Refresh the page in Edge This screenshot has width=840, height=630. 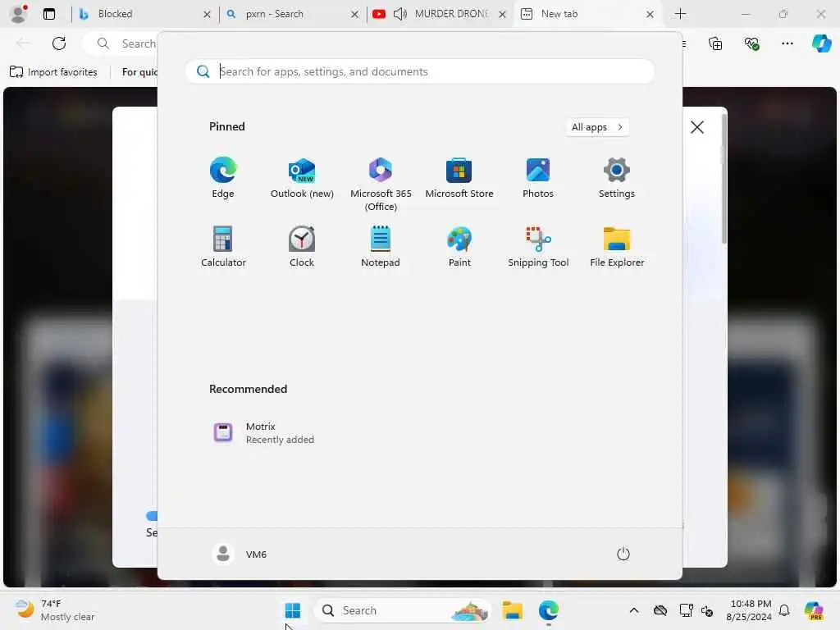59,43
